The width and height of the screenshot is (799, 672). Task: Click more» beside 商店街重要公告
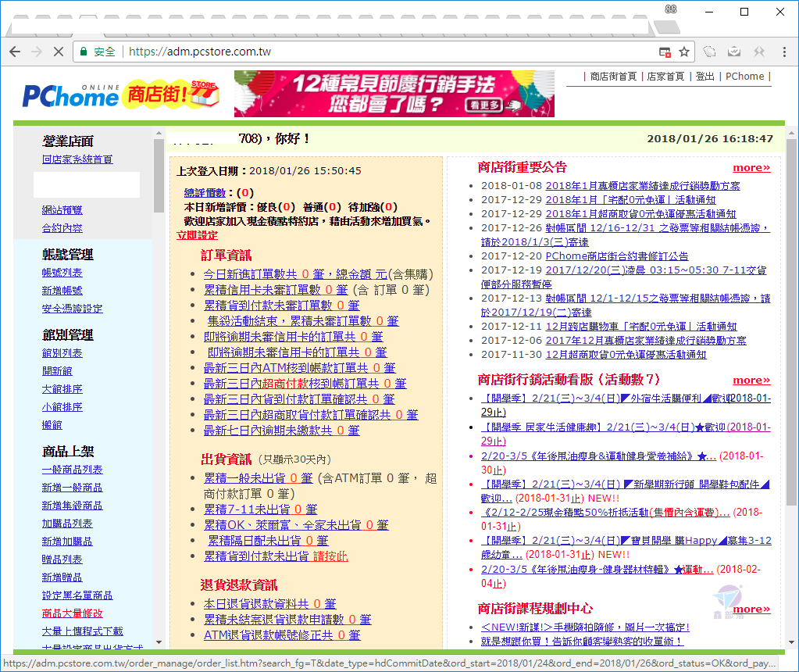point(751,168)
